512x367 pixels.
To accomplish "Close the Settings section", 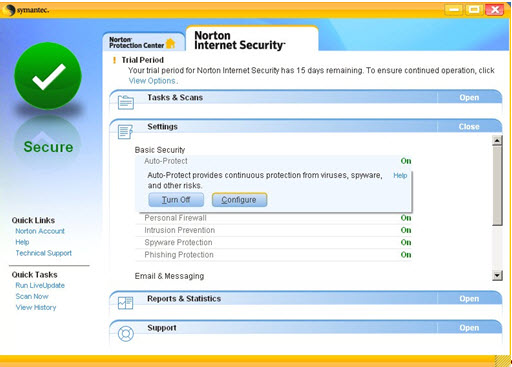I will pos(469,127).
